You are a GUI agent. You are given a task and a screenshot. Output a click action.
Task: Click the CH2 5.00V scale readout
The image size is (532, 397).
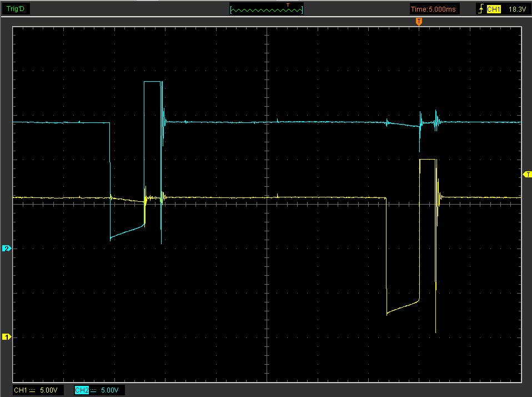(109, 390)
